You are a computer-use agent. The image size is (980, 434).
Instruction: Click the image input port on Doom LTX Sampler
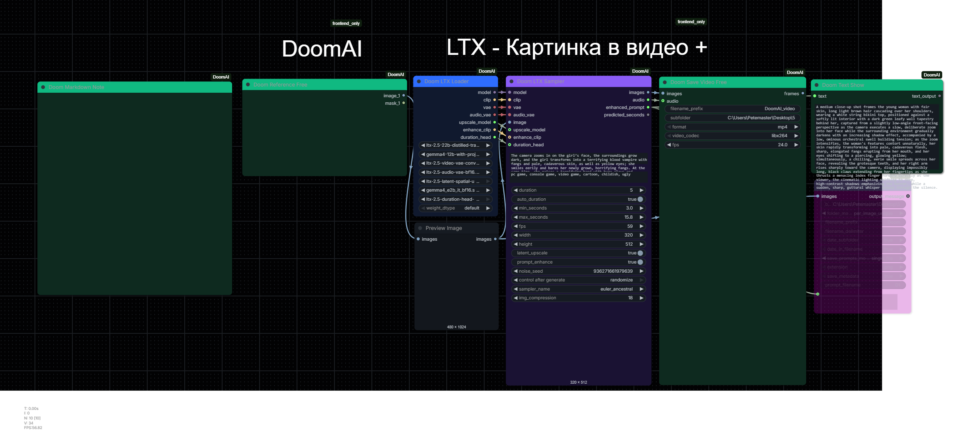510,122
